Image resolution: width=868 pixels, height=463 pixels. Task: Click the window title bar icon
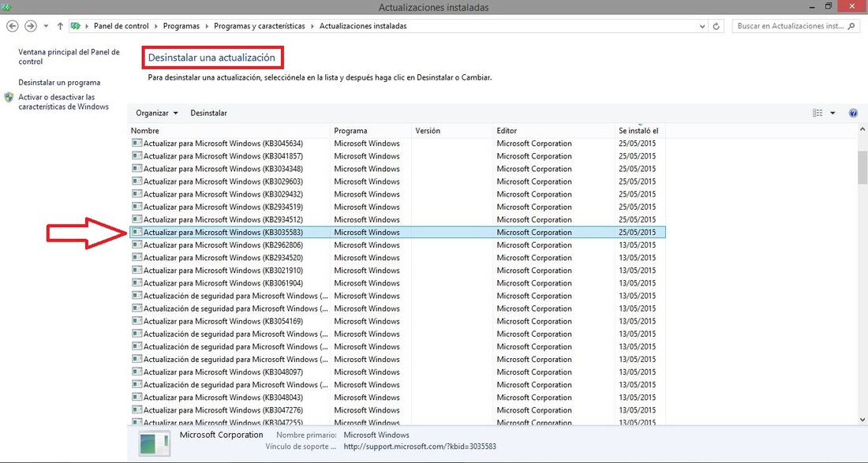coord(7,6)
